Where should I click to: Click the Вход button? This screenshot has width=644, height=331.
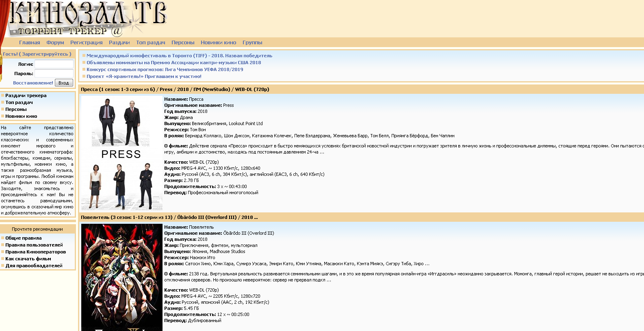[x=64, y=83]
